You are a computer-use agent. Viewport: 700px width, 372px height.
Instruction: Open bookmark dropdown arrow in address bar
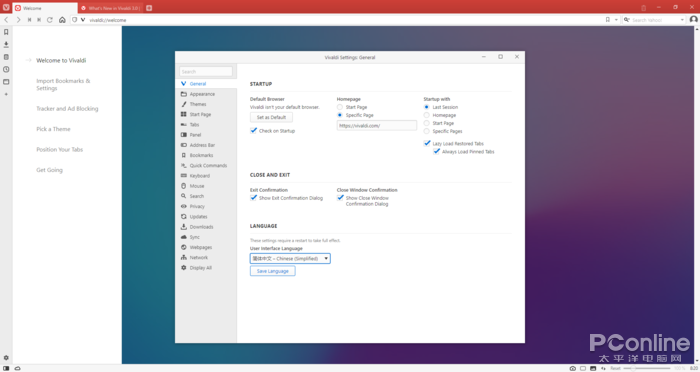point(616,20)
